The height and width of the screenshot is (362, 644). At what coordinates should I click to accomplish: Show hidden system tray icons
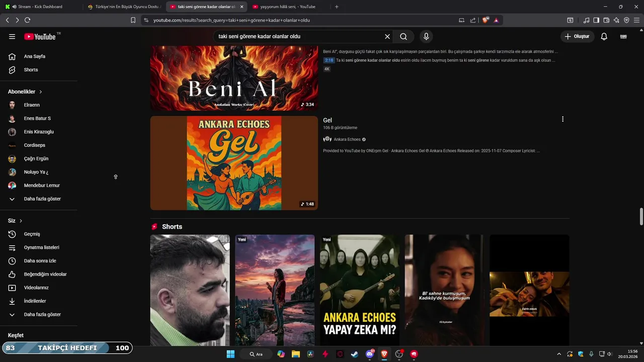point(558,354)
